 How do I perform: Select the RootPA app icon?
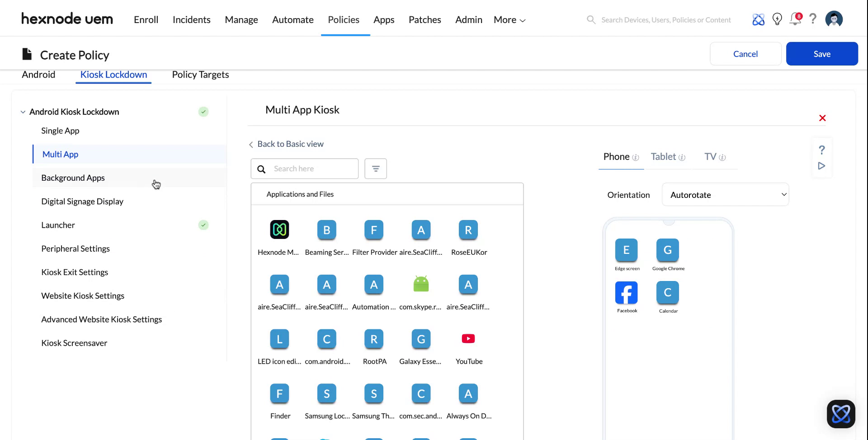click(x=373, y=339)
